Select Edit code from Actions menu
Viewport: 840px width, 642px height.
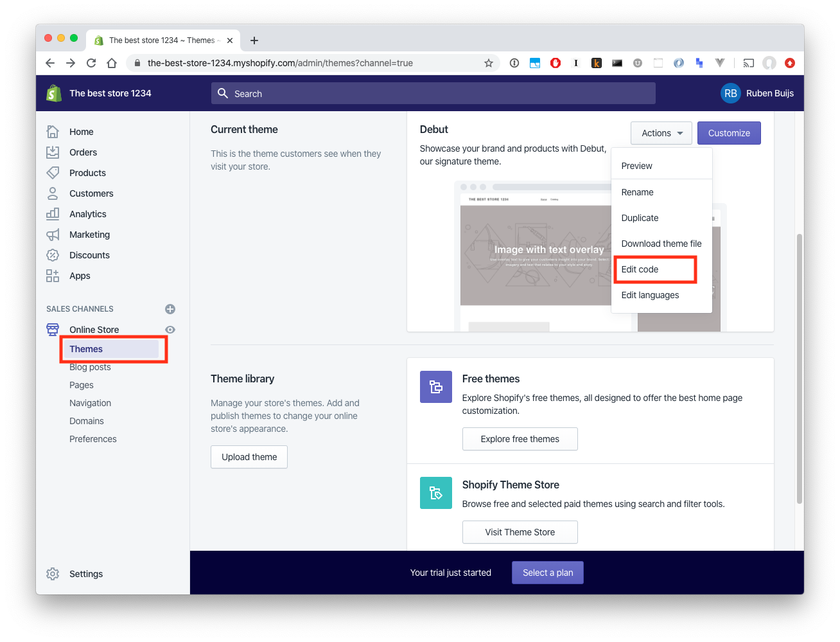point(640,269)
